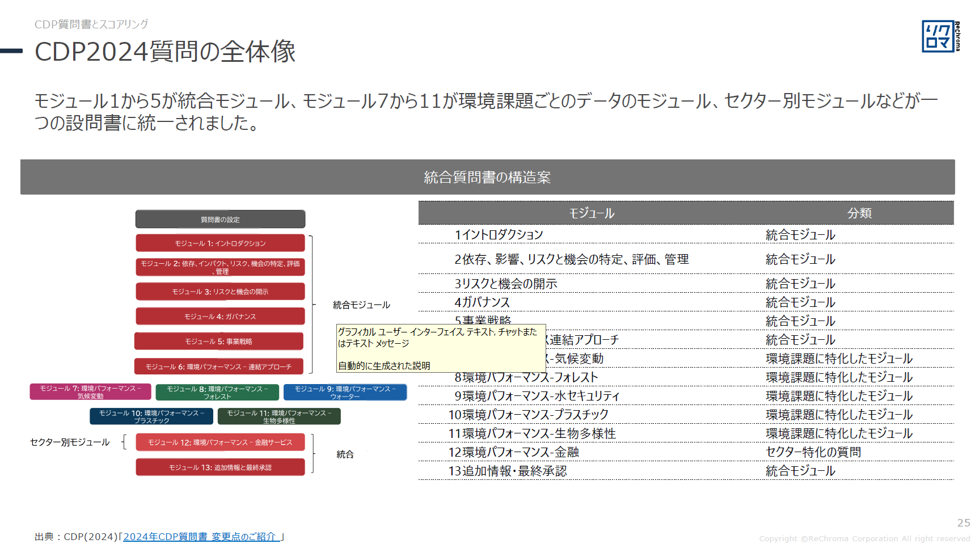The image size is (980, 548).
Task: Click the モジュール 1: イントロダクション box
Action: click(x=220, y=243)
